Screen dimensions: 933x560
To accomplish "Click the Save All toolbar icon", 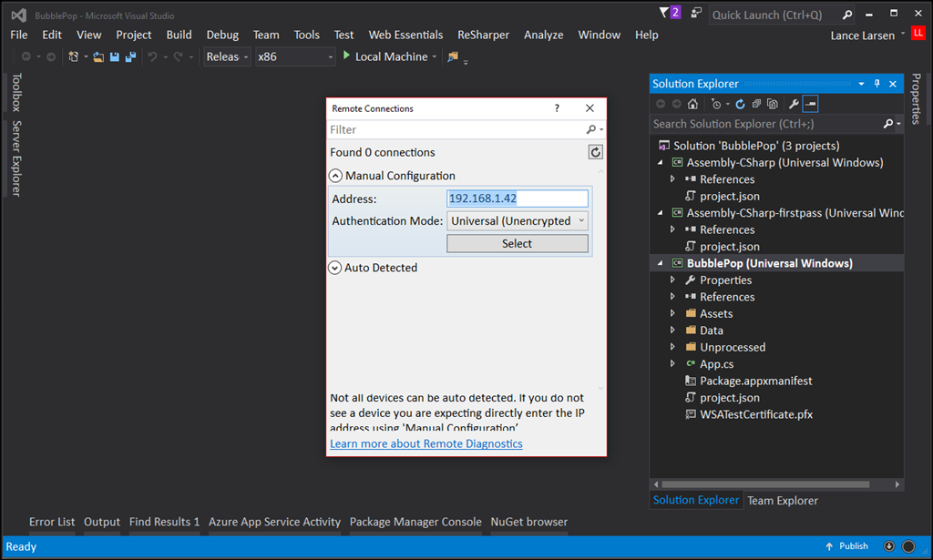I will click(x=130, y=56).
